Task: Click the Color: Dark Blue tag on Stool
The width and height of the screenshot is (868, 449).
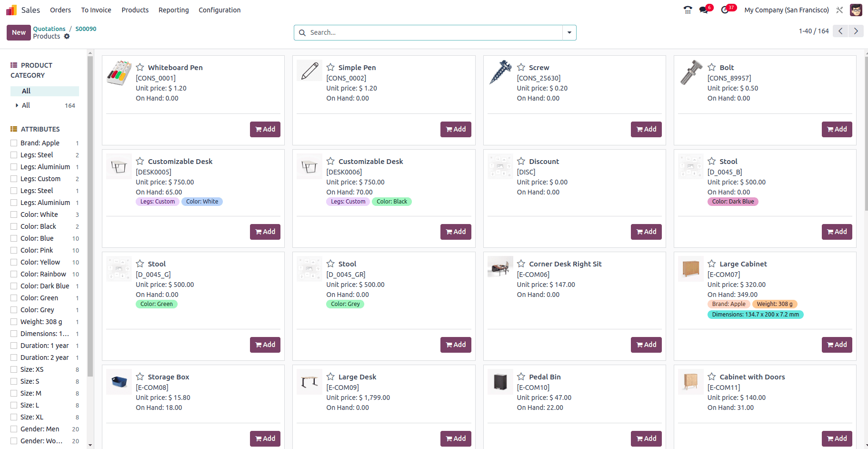Action: (x=733, y=202)
